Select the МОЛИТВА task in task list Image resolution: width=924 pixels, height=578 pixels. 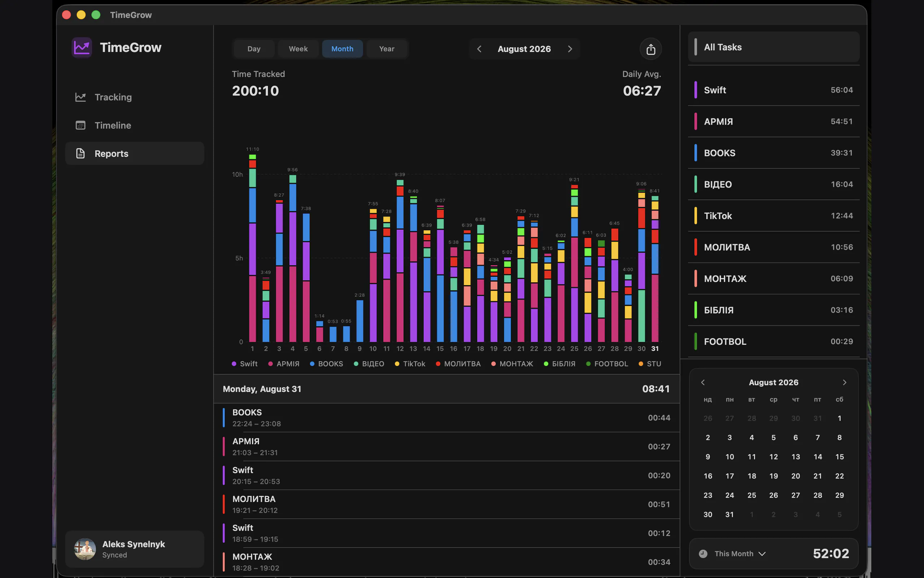[773, 247]
